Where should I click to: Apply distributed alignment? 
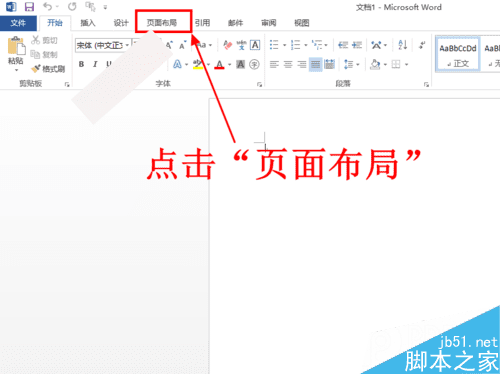click(329, 64)
